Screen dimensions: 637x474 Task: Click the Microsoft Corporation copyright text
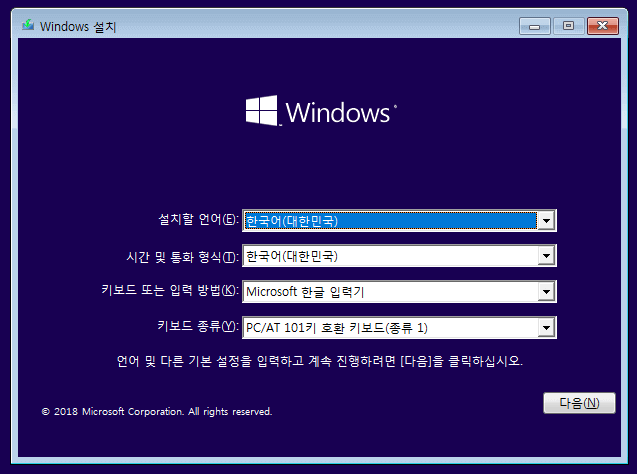click(157, 411)
